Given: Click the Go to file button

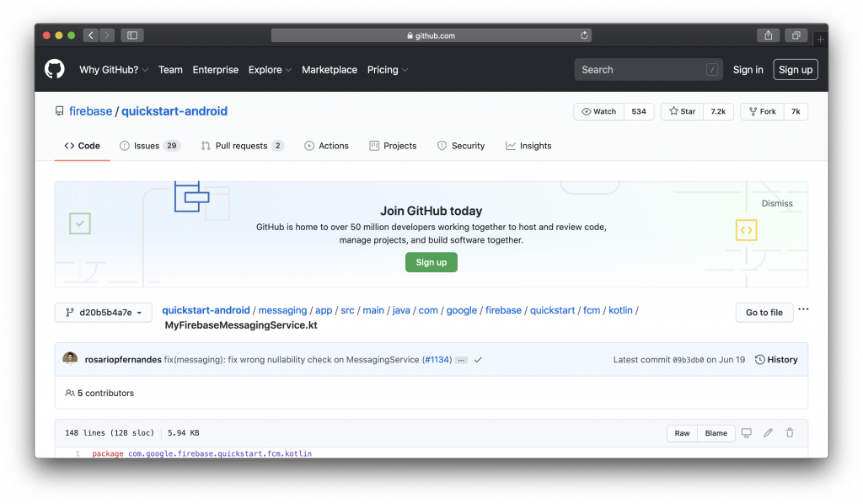Looking at the screenshot, I should click(x=764, y=313).
